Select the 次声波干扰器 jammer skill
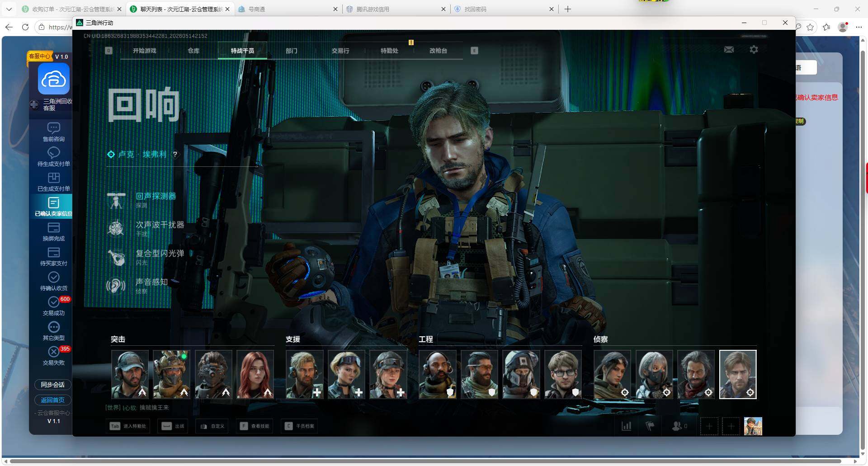Screen dimensions: 868x466 [x=146, y=229]
